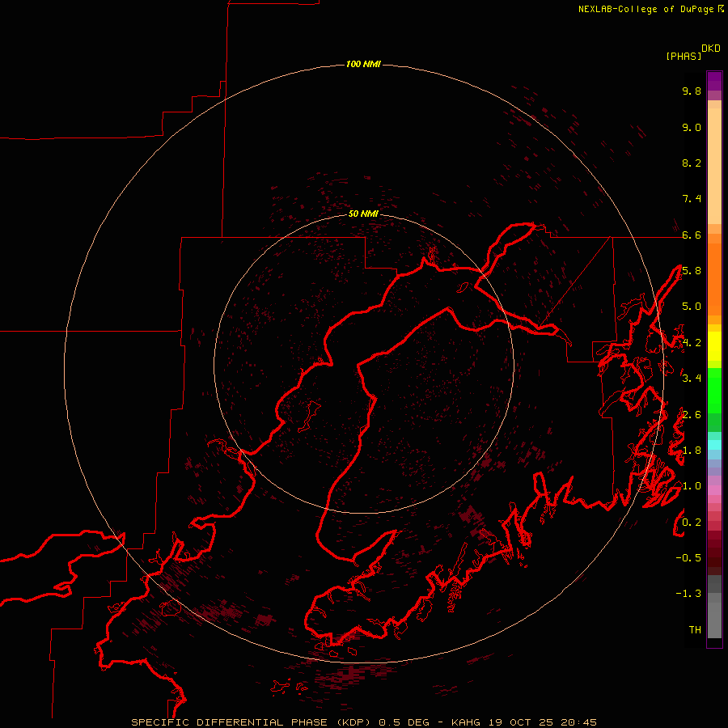728x728 pixels.
Task: Click the 9.8 color scale value
Action: pyautogui.click(x=692, y=91)
